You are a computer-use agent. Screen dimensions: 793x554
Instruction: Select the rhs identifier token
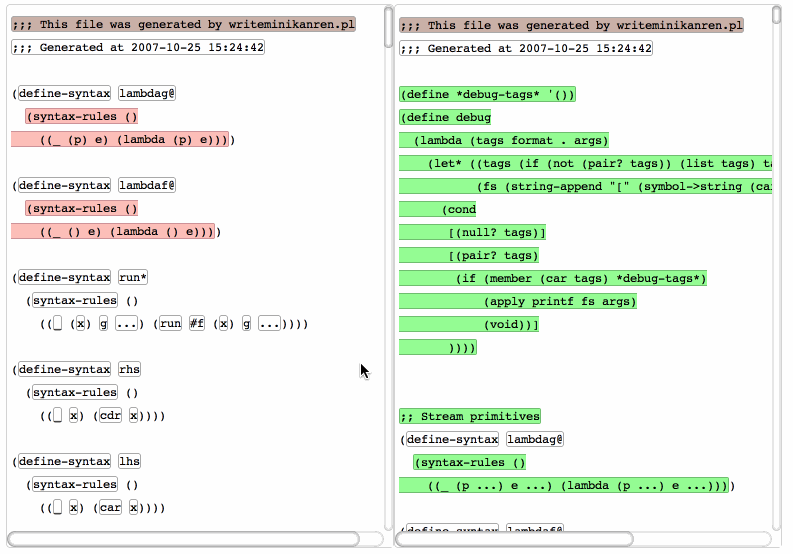pos(130,370)
